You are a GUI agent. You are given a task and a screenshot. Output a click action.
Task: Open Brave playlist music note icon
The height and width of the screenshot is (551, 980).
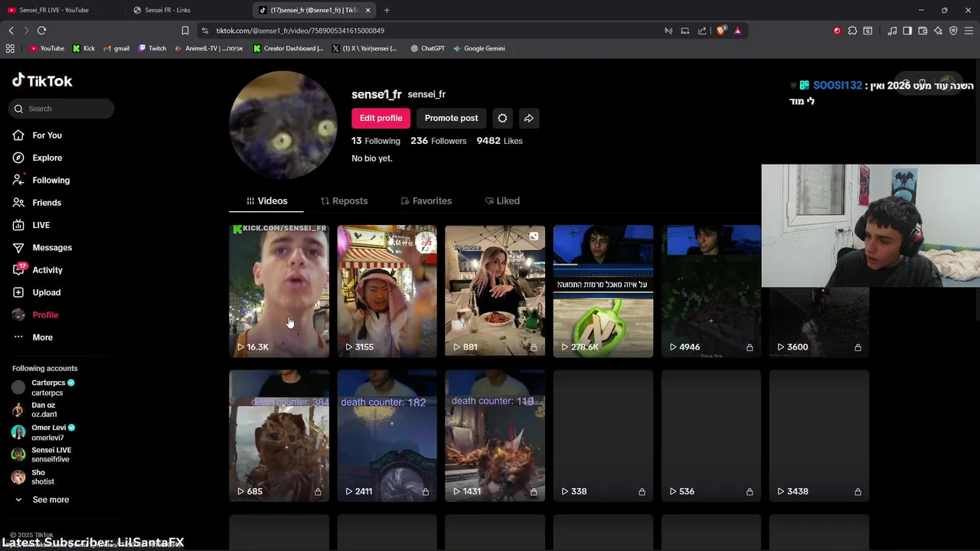(892, 31)
